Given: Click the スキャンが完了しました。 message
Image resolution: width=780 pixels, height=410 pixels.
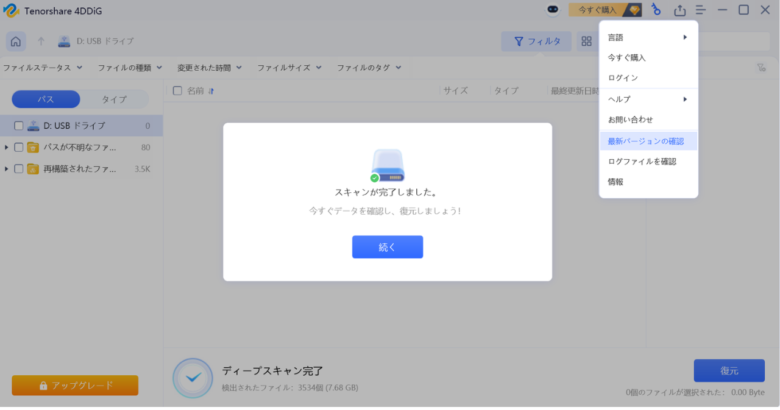Looking at the screenshot, I should (386, 192).
